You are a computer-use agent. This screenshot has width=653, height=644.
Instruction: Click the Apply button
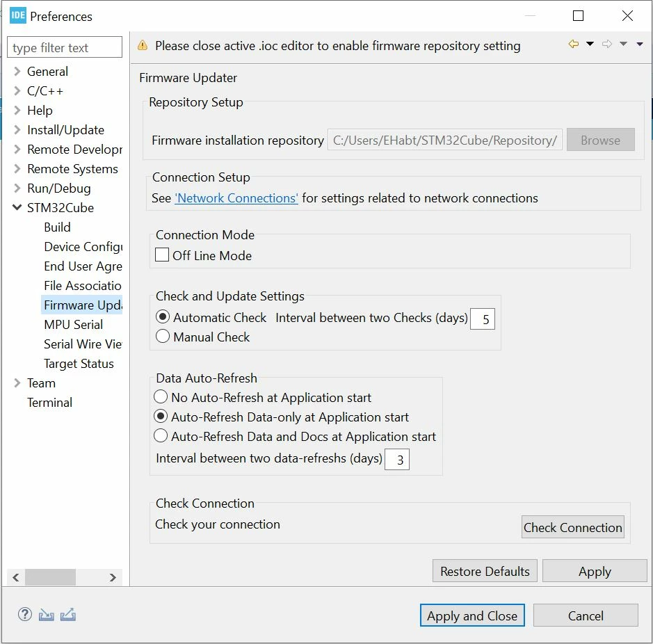tap(595, 571)
